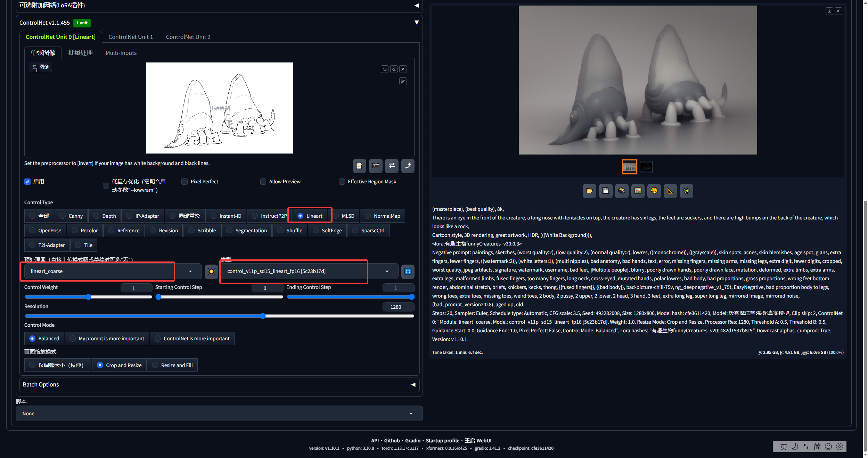Switch to ControlNet Unit 1 tab

pos(131,37)
